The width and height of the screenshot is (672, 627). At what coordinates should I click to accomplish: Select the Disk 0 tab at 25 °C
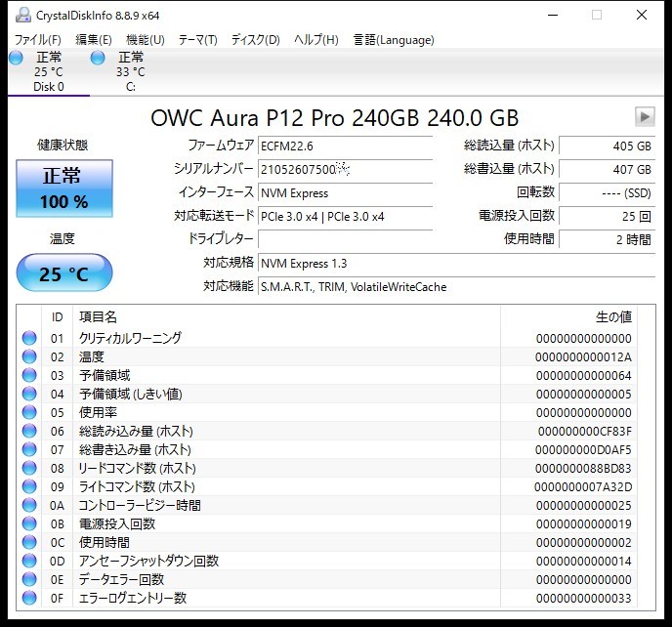point(49,71)
